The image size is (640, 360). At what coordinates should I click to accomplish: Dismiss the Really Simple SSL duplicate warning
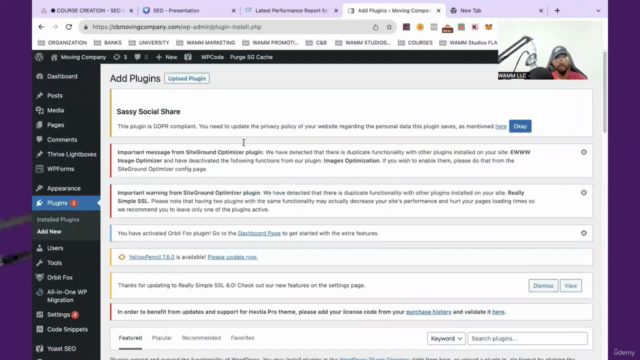click(x=584, y=193)
